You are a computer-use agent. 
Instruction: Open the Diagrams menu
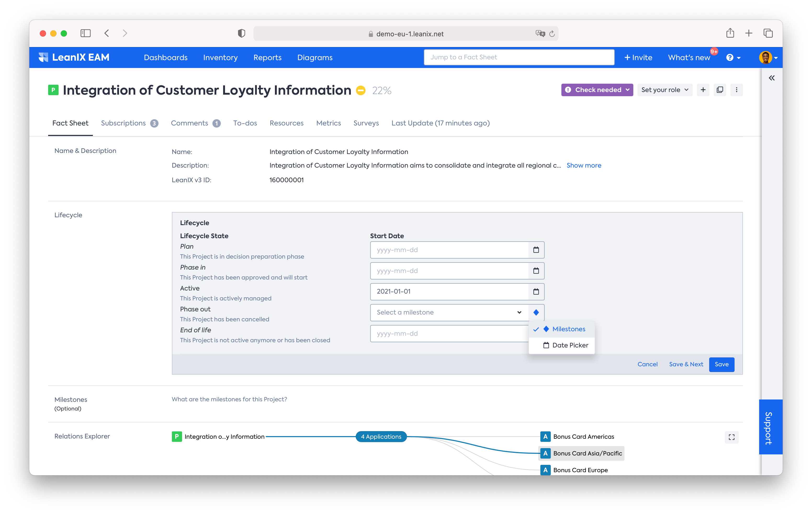315,58
